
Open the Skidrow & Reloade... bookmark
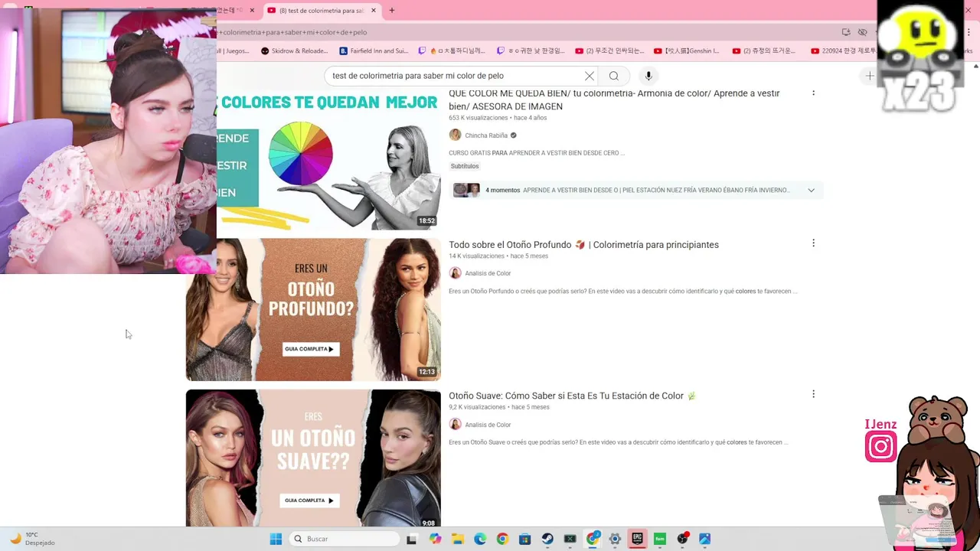click(294, 51)
